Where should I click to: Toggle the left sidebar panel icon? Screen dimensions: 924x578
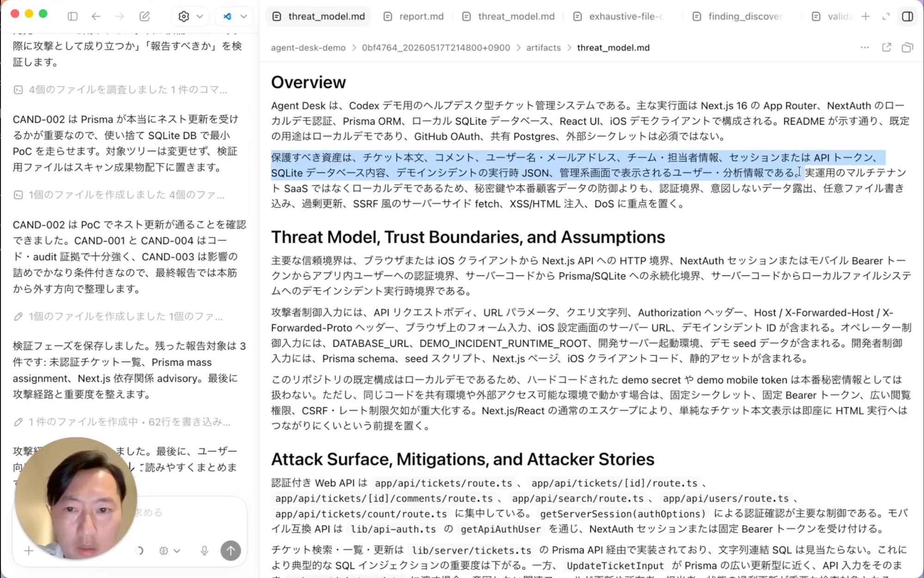point(73,16)
